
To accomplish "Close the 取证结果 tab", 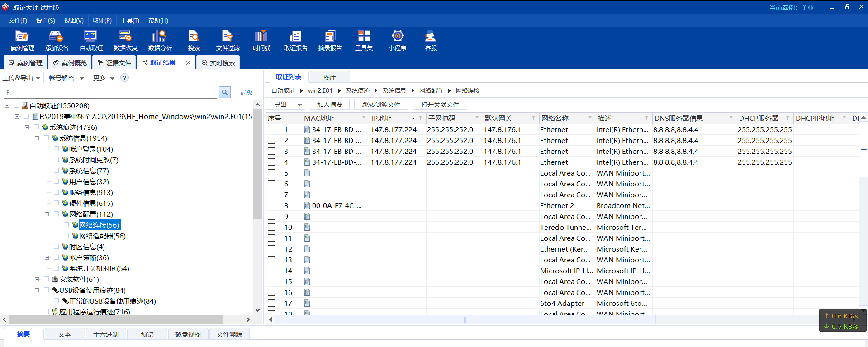I will (188, 62).
